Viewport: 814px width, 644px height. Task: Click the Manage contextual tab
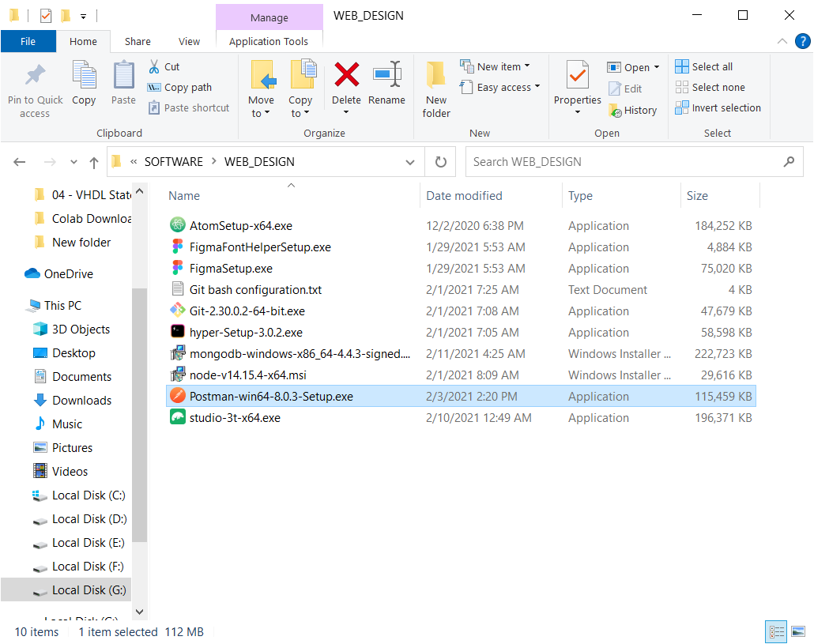pyautogui.click(x=269, y=17)
